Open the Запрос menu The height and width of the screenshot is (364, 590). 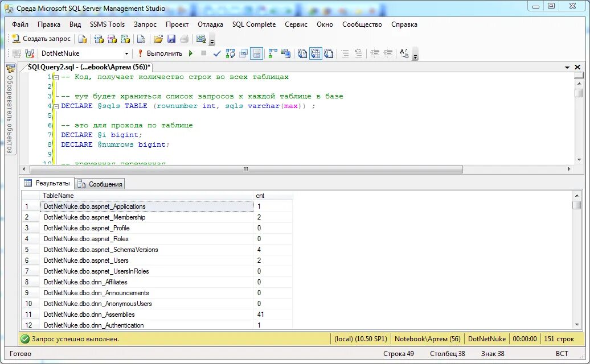pos(145,24)
